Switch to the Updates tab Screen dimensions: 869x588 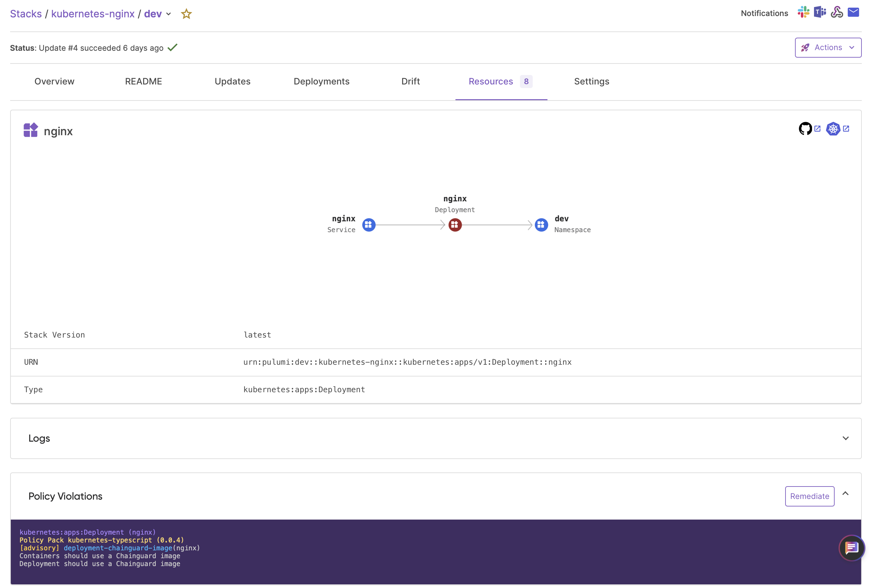point(232,82)
